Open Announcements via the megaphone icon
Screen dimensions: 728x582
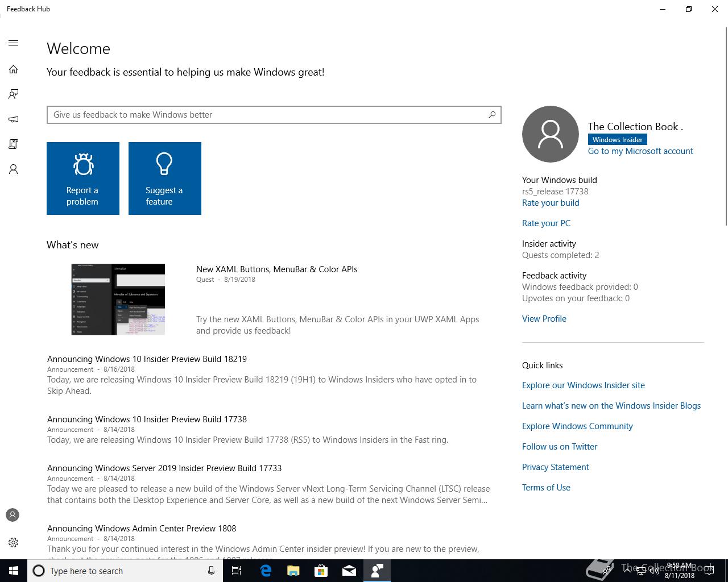[14, 119]
